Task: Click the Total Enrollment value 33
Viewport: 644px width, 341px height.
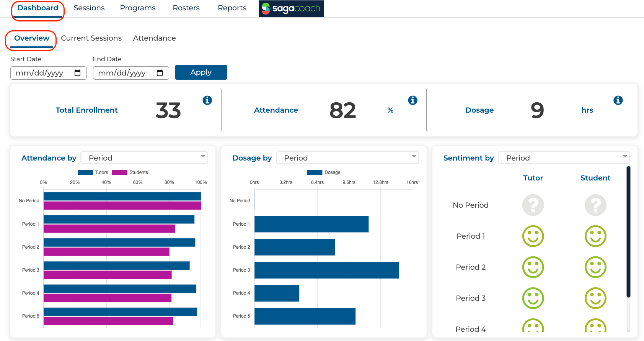Action: (168, 110)
